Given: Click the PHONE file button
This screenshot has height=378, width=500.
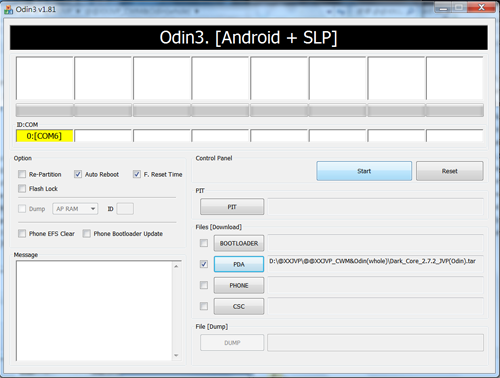Looking at the screenshot, I should click(x=239, y=285).
